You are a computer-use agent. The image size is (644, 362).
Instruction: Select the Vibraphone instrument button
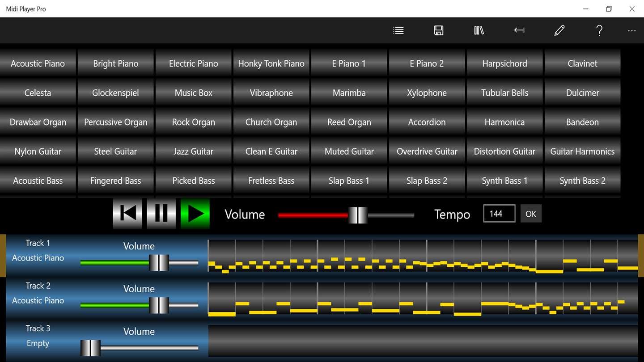[271, 93]
